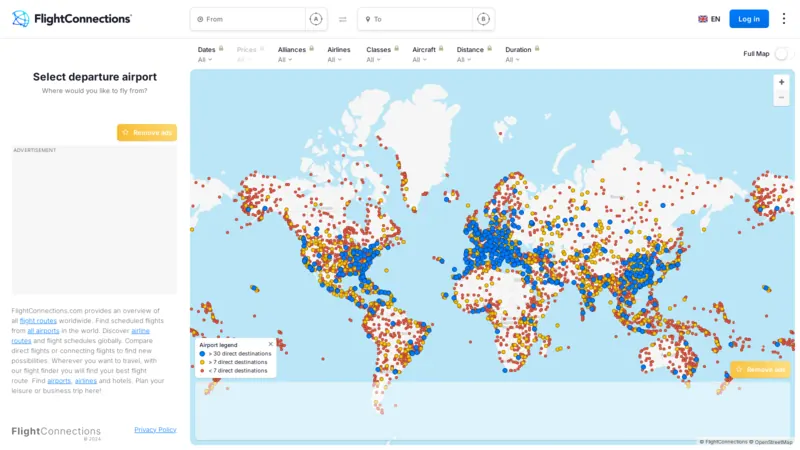800x450 pixels.
Task: Click the Remove ads button on the map
Action: pos(760,369)
